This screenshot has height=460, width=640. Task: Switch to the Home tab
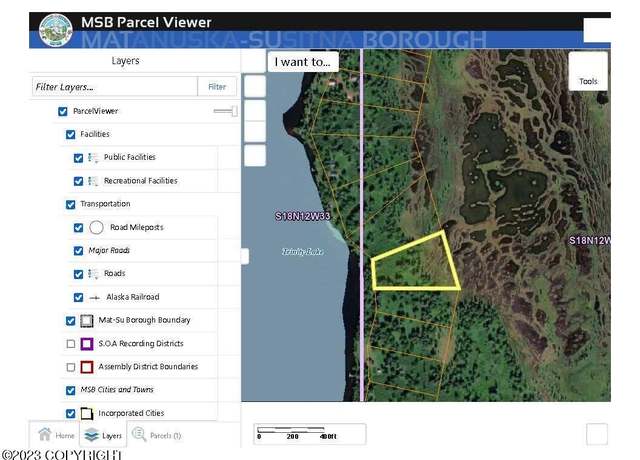55,435
